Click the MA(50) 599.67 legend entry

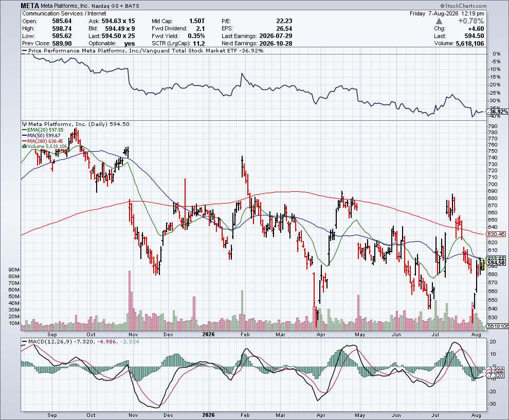tap(44, 135)
